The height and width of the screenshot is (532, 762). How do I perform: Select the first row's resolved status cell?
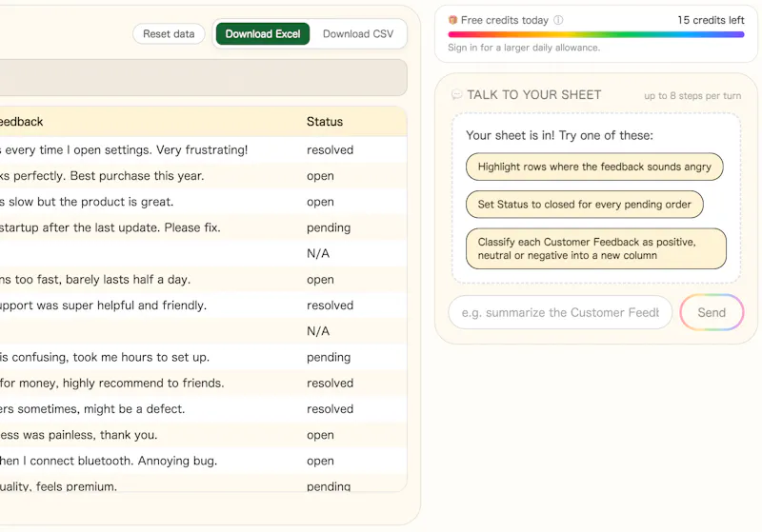coord(330,150)
